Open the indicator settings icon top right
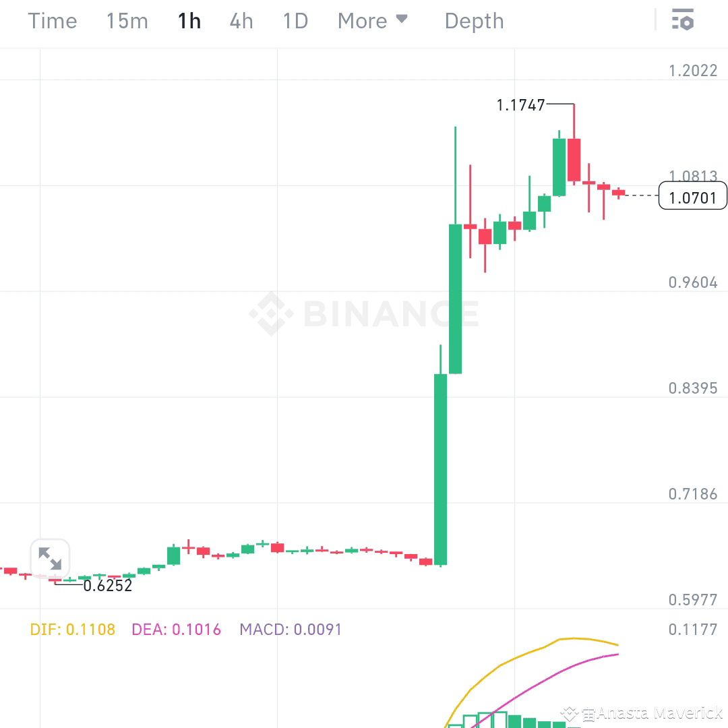 tap(683, 20)
